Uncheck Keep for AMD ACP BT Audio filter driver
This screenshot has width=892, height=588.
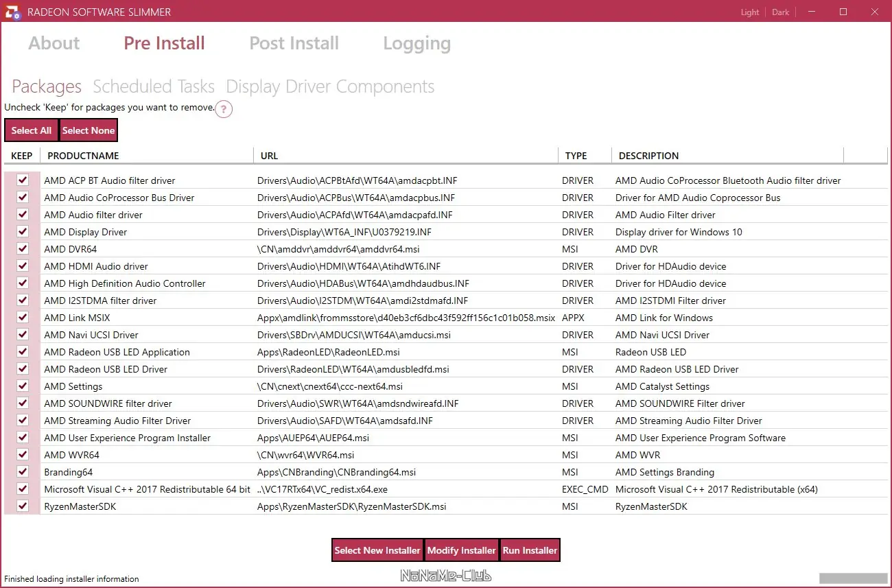tap(23, 180)
